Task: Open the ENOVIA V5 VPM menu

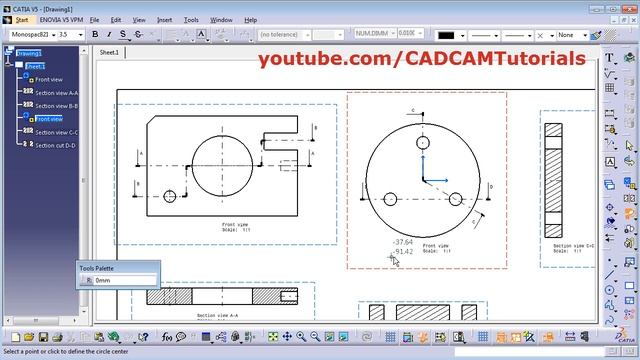Action: pos(61,20)
